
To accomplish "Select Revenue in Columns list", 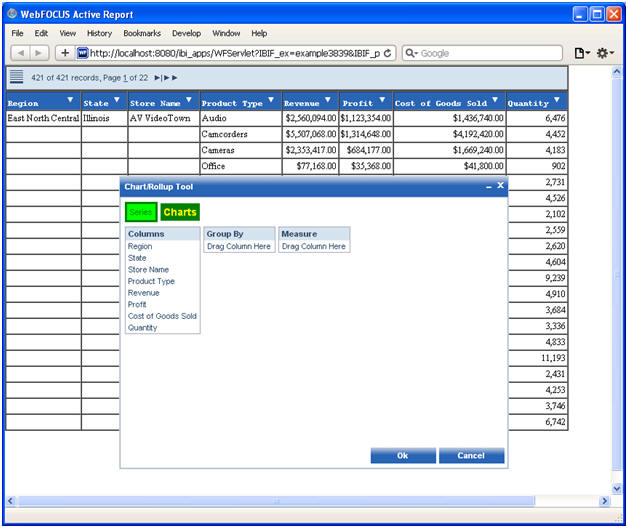I will (143, 293).
